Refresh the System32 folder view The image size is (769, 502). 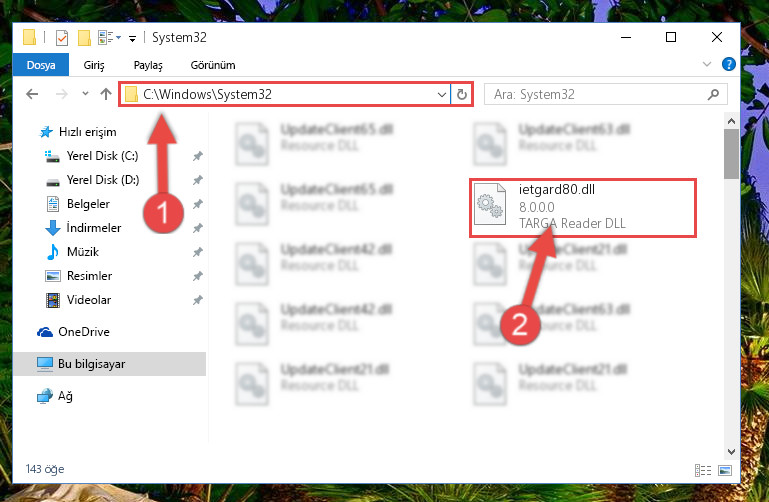tap(461, 94)
